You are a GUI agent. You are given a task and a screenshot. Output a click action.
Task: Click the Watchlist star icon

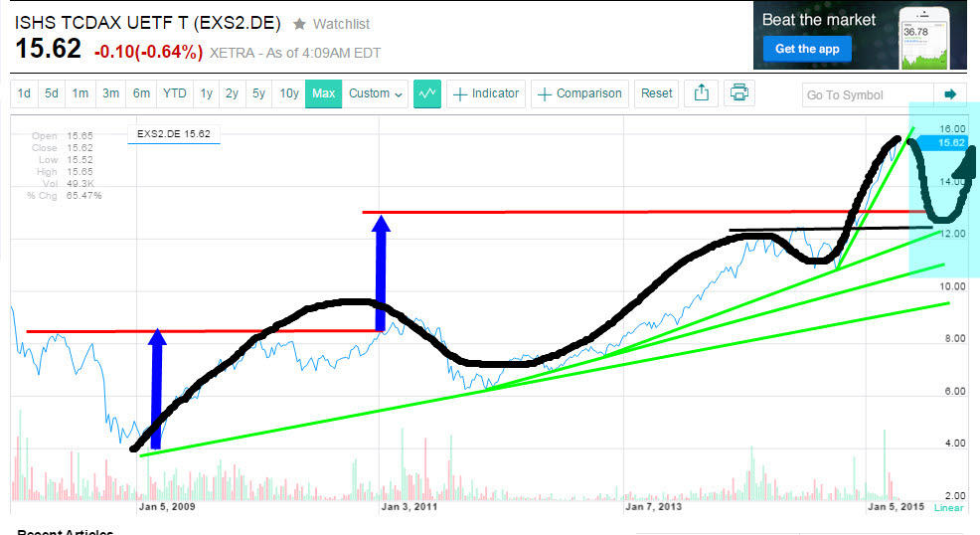tap(299, 23)
